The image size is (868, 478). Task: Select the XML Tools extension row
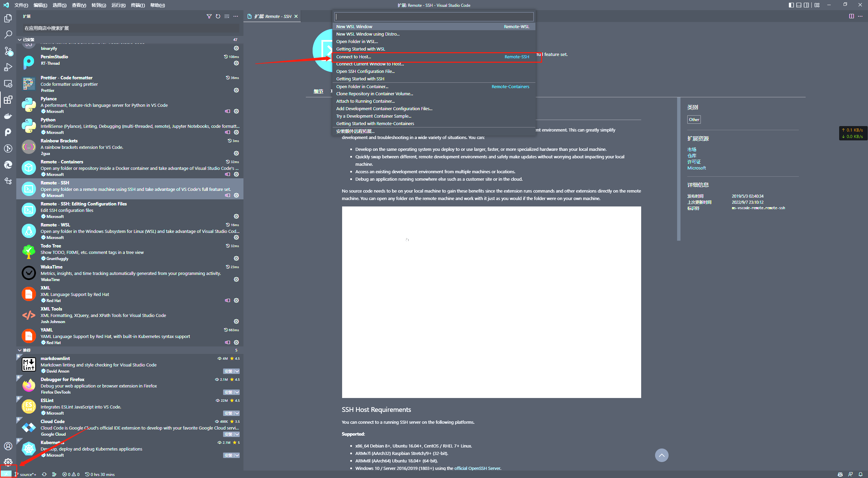pyautogui.click(x=130, y=315)
